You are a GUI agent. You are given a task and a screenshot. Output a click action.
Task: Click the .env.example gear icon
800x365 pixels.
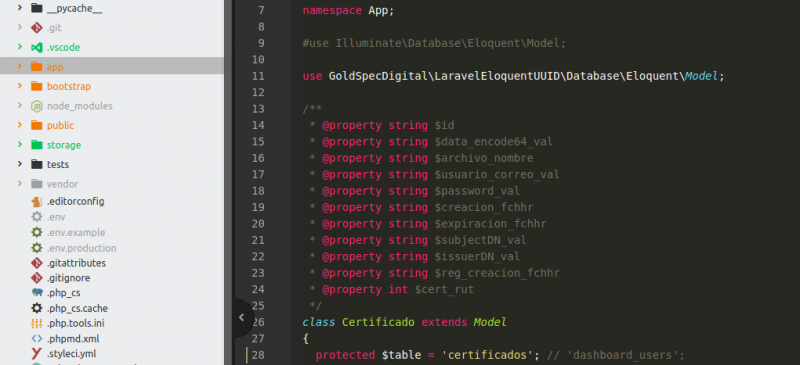click(36, 232)
